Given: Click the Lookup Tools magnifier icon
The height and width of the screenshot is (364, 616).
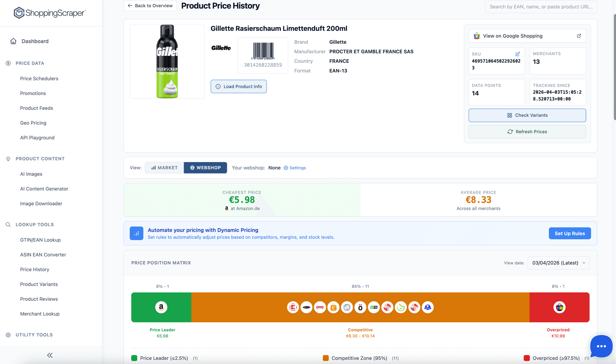Looking at the screenshot, I should coord(8,225).
